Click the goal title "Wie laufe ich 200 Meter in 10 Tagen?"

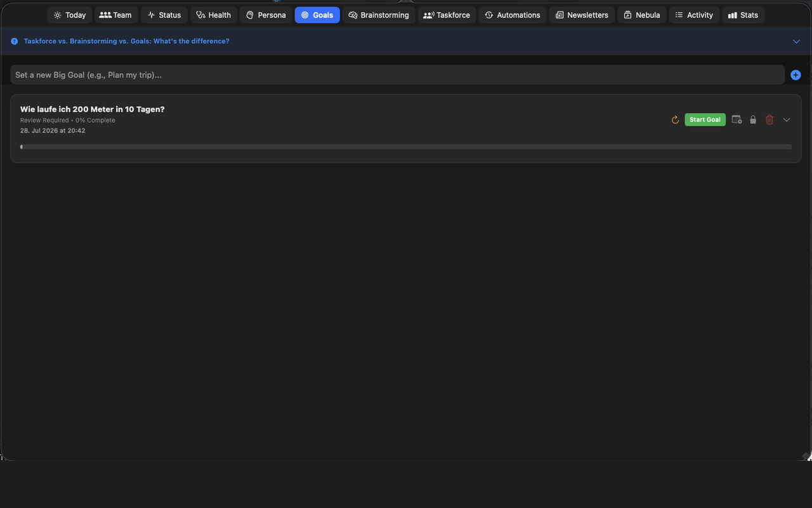(x=93, y=109)
